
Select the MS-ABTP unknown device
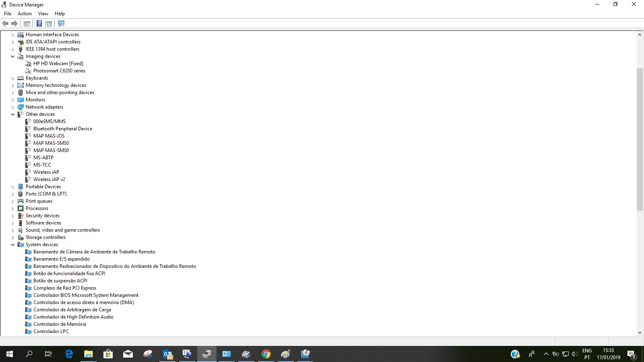pyautogui.click(x=43, y=157)
